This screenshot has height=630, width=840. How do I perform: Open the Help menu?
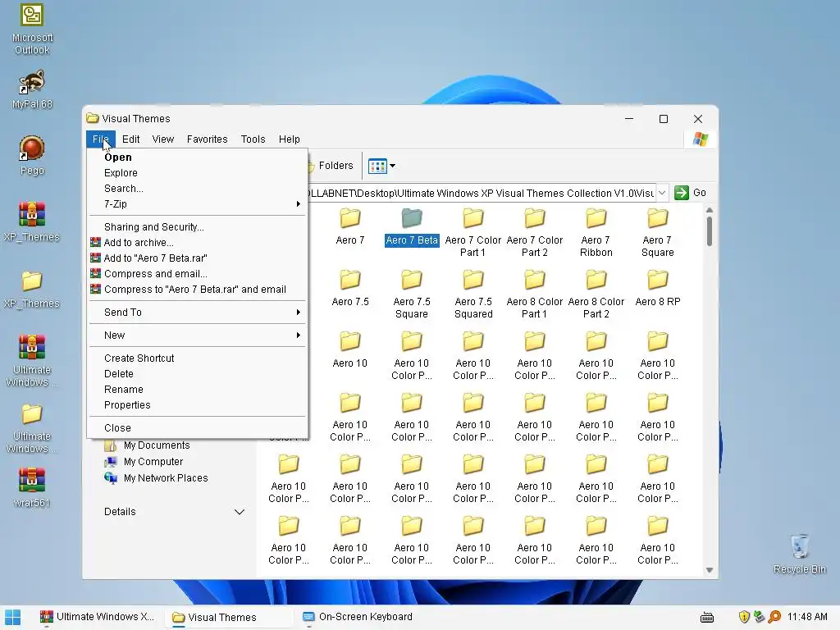[290, 139]
